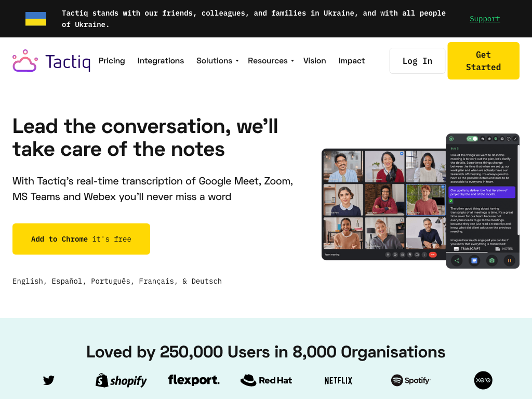Screen dimensions: 532x399
Task: Click the red end-call button
Action: pos(433,255)
